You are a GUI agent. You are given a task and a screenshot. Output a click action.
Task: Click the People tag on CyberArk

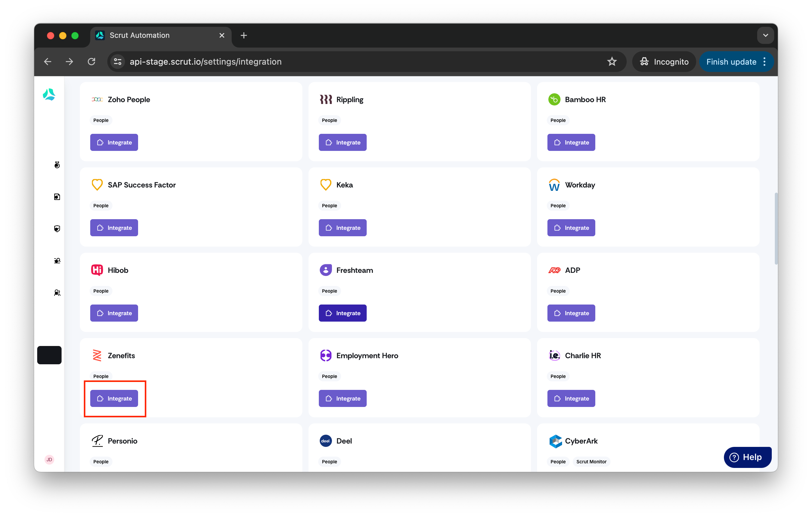click(x=558, y=461)
